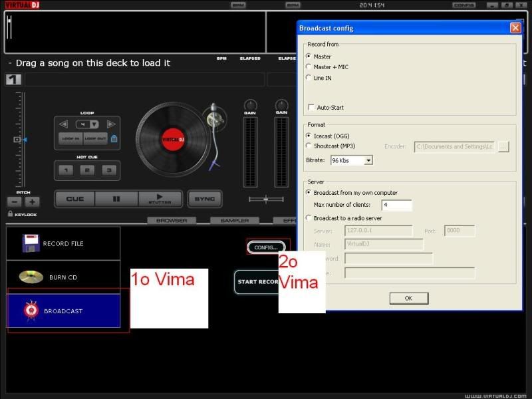Choose Broadcast to a radio server
532x399 pixels.
point(309,218)
